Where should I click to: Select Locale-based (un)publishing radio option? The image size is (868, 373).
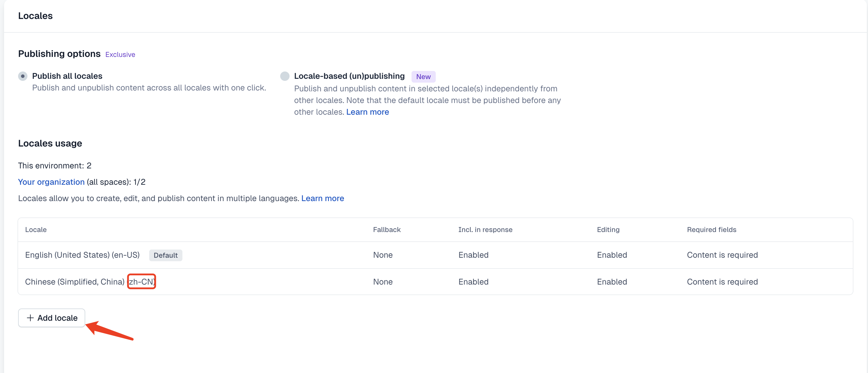(x=285, y=76)
